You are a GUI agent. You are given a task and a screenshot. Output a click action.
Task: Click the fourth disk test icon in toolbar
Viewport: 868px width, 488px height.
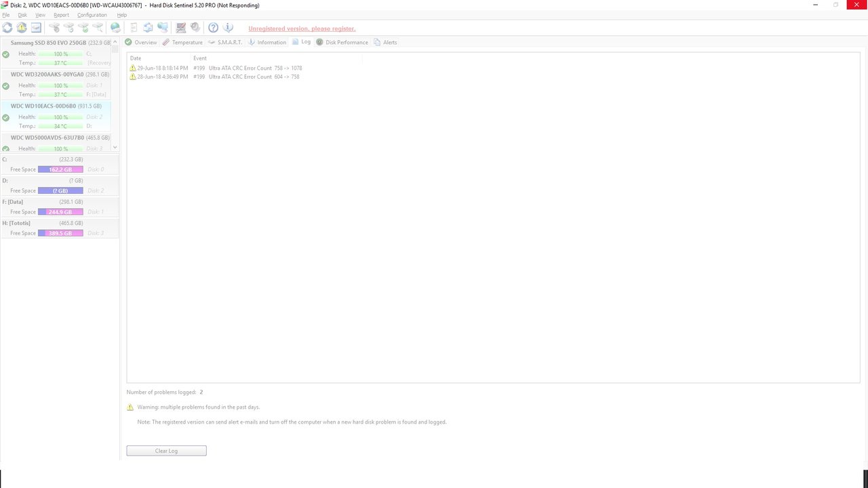pos(98,28)
